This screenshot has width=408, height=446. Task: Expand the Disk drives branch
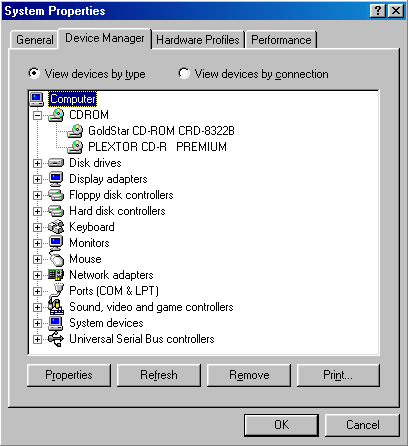click(37, 163)
